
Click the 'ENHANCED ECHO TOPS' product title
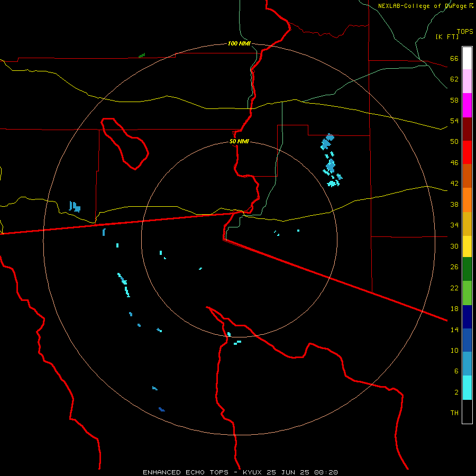186,472
